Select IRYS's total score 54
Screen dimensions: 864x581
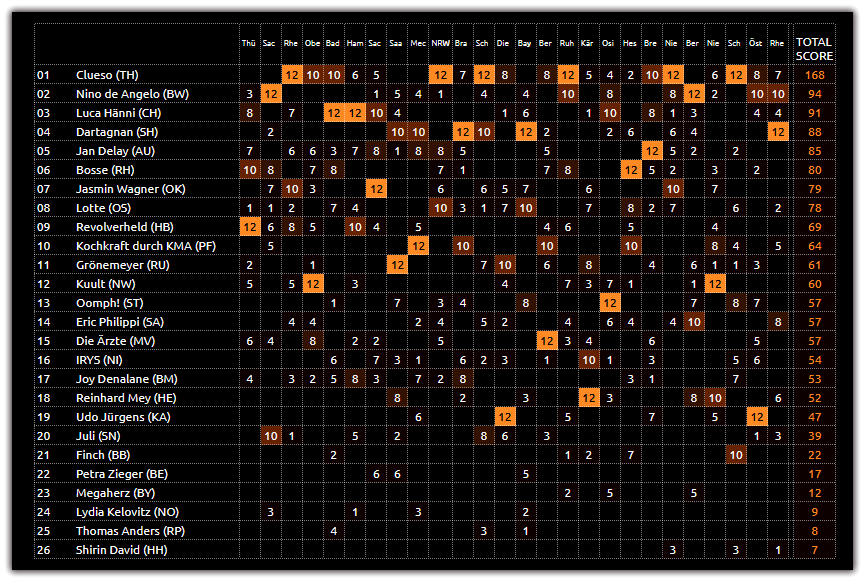tap(814, 360)
